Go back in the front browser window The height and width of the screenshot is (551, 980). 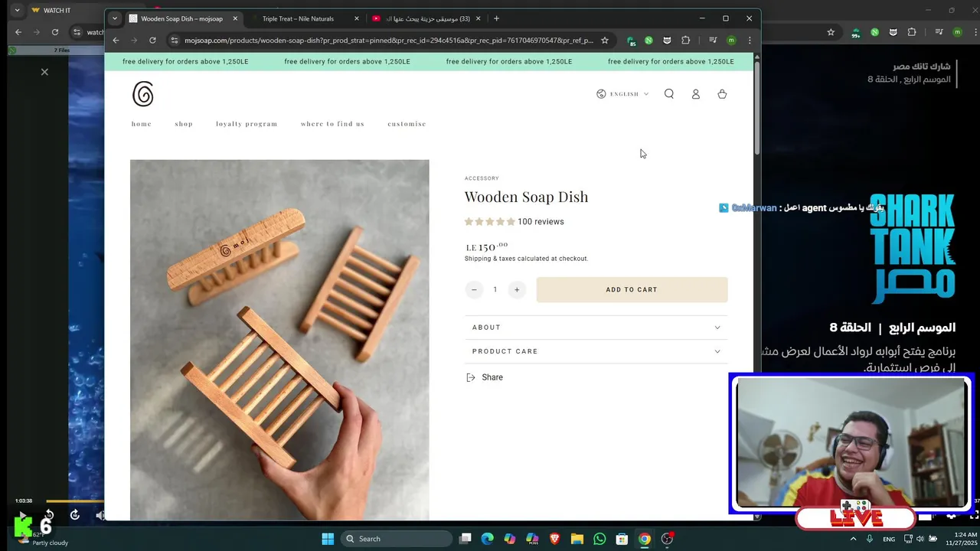(x=116, y=41)
